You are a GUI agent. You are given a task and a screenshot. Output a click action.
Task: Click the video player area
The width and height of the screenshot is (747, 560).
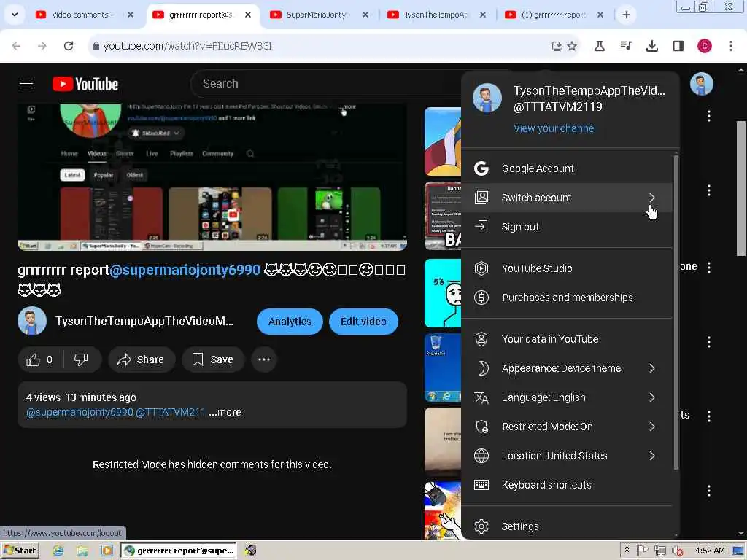(x=212, y=177)
